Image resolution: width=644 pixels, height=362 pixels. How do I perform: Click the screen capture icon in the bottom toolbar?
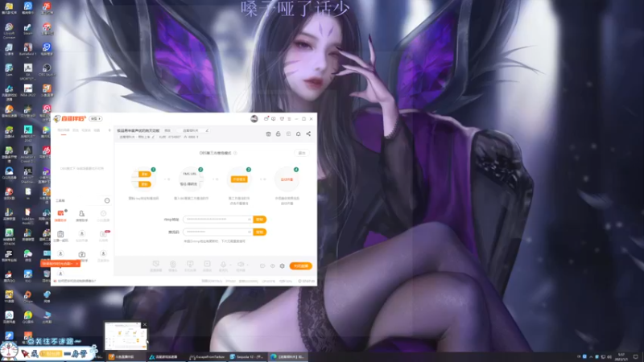point(155,265)
